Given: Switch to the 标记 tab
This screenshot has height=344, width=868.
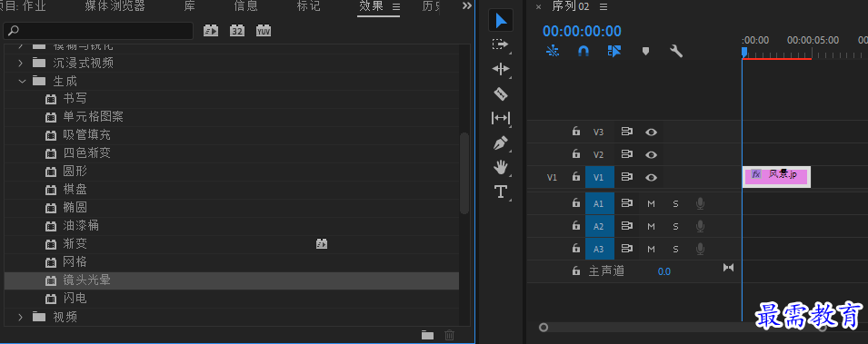Looking at the screenshot, I should [x=308, y=6].
